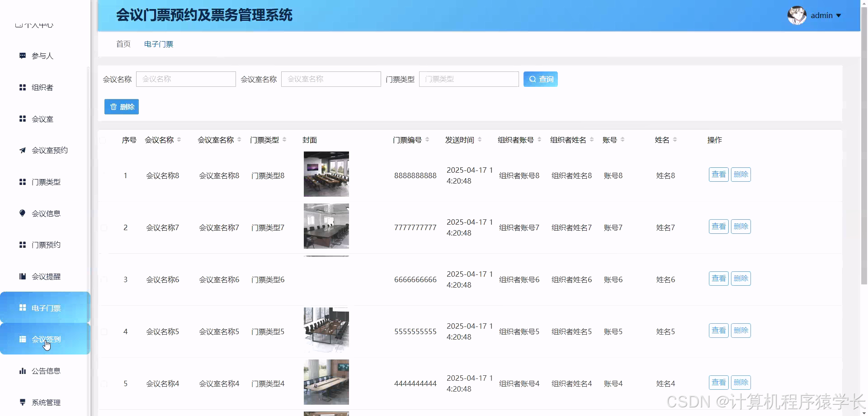868x416 pixels.
Task: Select the 会议提醒 sidebar icon
Action: click(23, 276)
